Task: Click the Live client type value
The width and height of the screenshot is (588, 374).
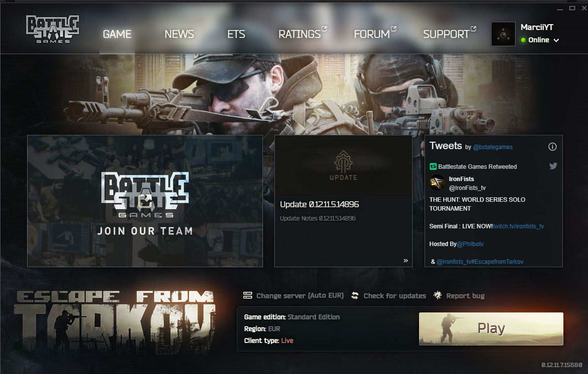Action: click(x=287, y=341)
